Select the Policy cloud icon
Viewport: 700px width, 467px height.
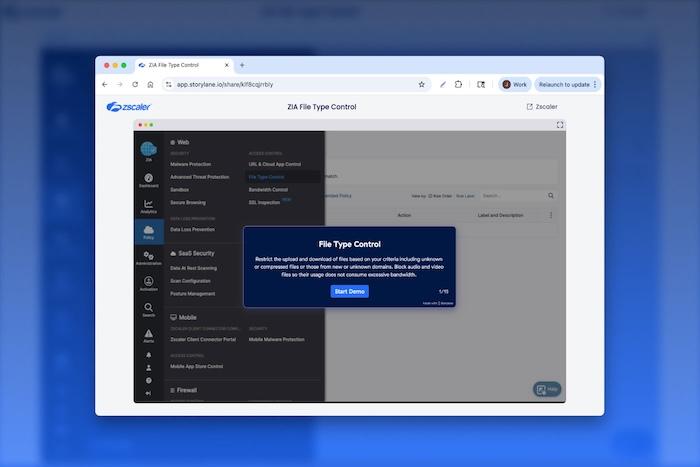[x=149, y=232]
